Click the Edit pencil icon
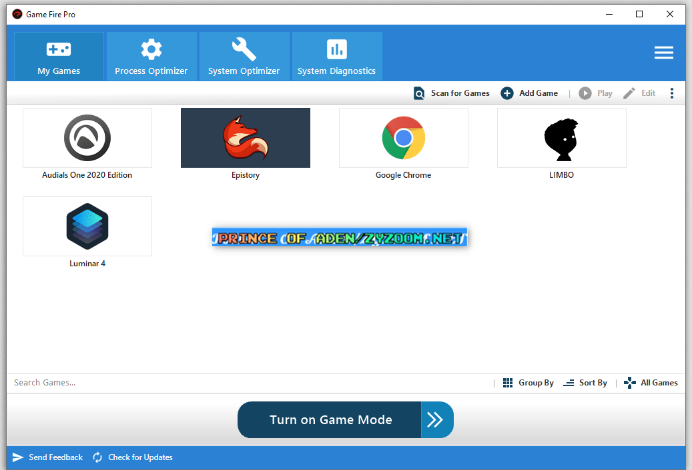This screenshot has width=692, height=470. tap(629, 93)
